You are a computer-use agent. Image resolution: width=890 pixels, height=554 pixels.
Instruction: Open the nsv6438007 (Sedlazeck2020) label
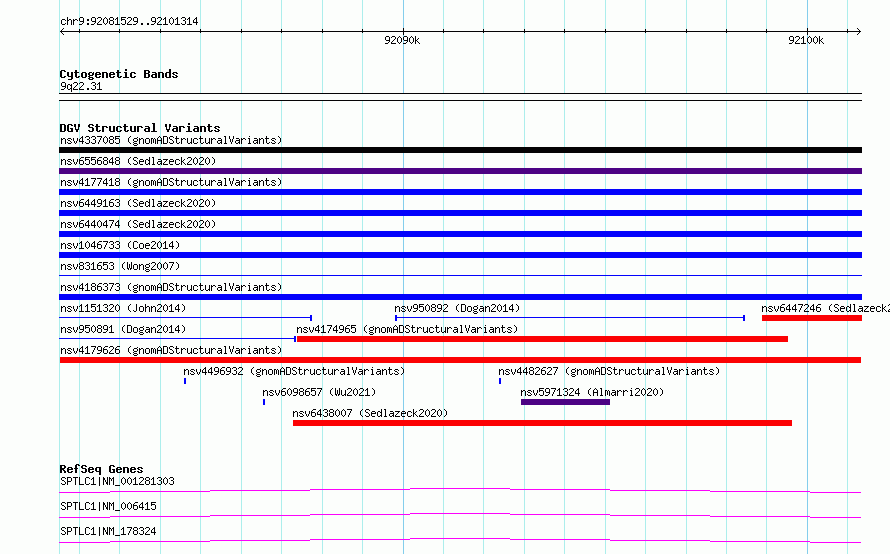[x=370, y=413]
